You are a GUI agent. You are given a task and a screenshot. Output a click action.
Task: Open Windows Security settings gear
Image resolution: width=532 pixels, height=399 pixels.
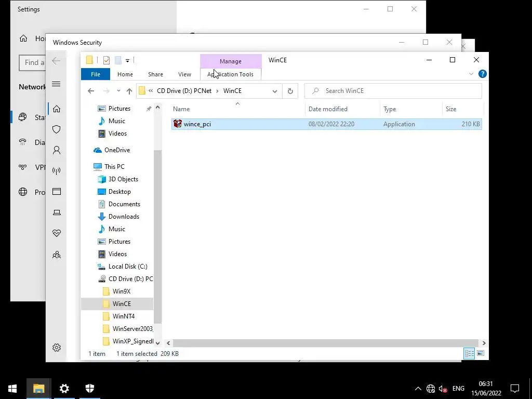[56, 348]
